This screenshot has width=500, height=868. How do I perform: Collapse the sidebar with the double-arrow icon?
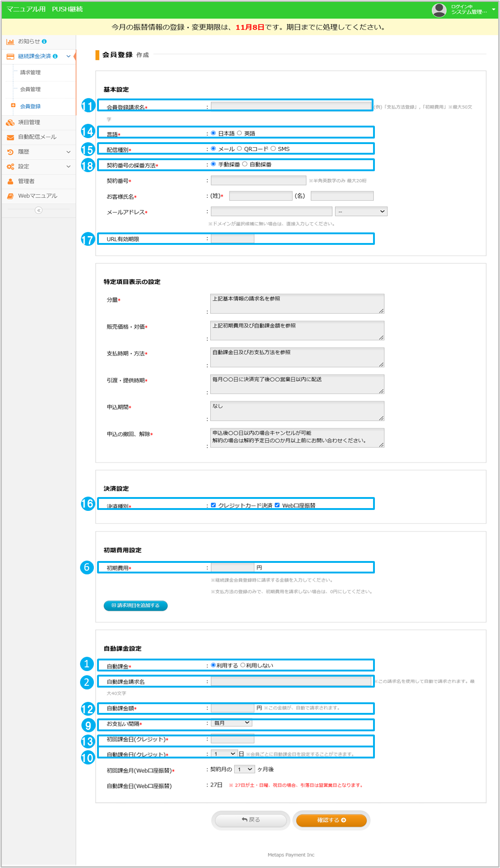coord(39,210)
